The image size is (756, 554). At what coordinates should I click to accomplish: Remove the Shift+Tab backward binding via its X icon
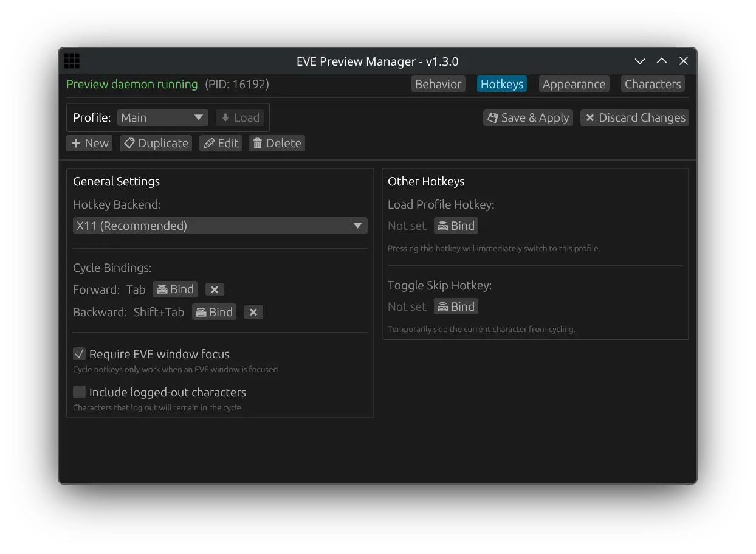coord(253,311)
